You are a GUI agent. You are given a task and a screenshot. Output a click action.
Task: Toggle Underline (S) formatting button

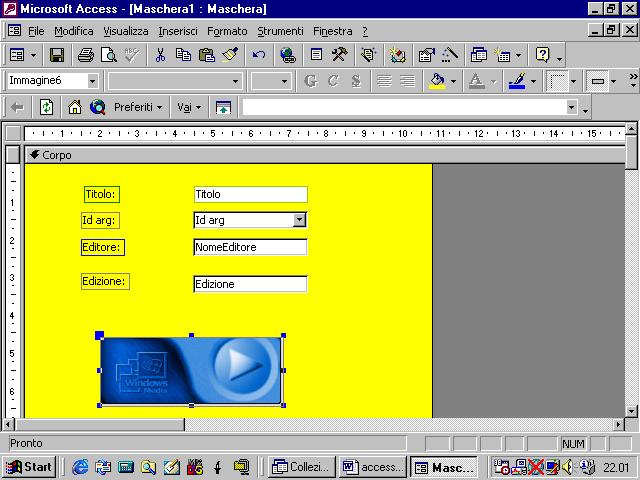[356, 81]
